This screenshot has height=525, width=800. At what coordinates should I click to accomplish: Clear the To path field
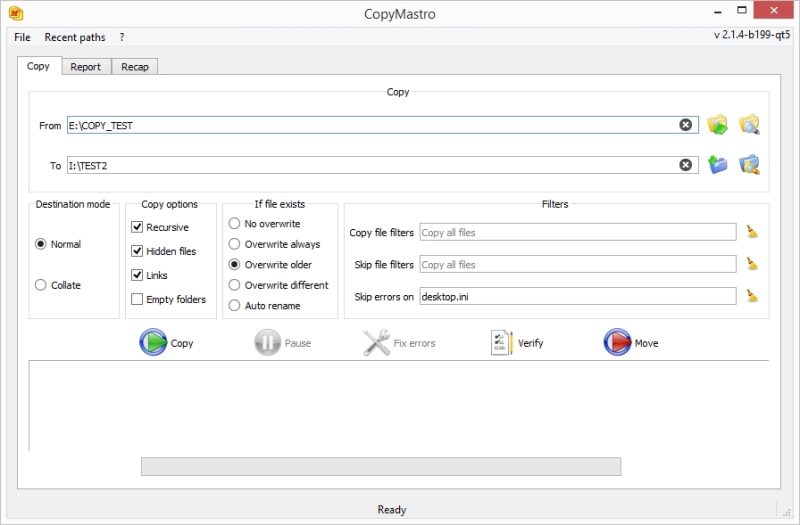point(685,165)
